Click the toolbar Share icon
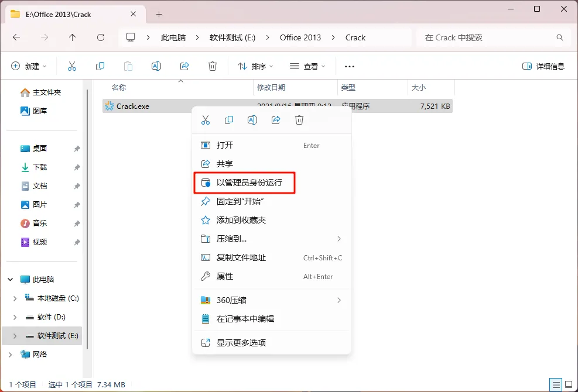The height and width of the screenshot is (392, 578). [184, 66]
